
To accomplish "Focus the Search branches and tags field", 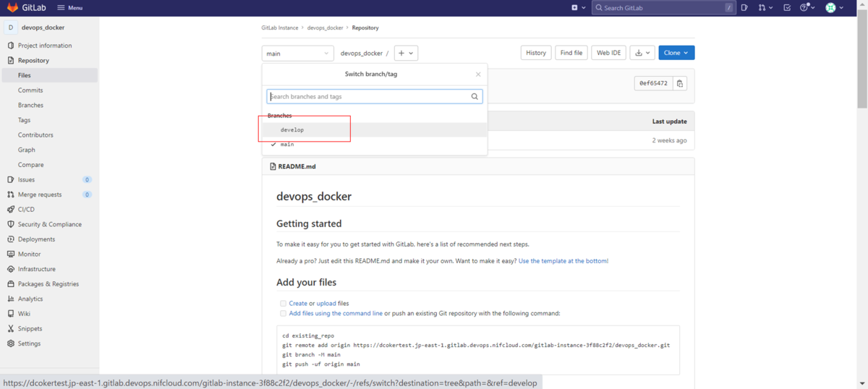I will coord(367,96).
